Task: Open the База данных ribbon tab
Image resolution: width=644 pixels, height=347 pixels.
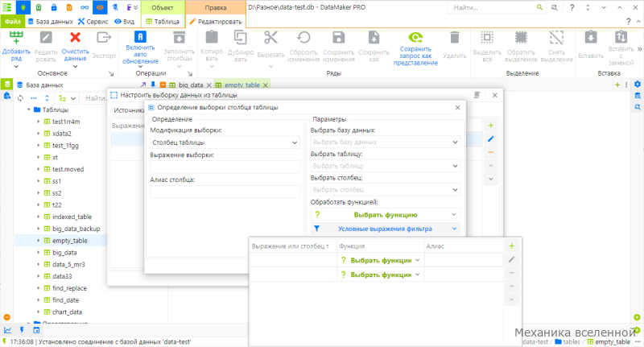Action: tap(50, 22)
